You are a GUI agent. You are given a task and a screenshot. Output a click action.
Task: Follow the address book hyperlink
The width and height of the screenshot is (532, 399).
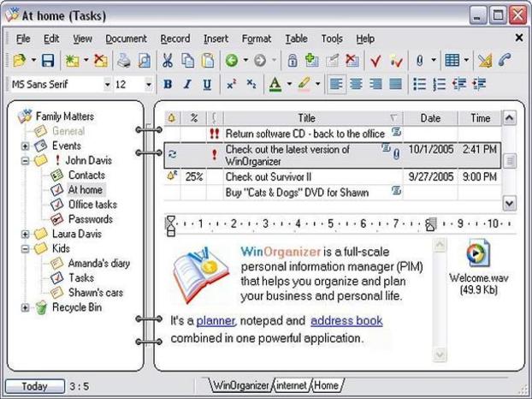coord(346,320)
